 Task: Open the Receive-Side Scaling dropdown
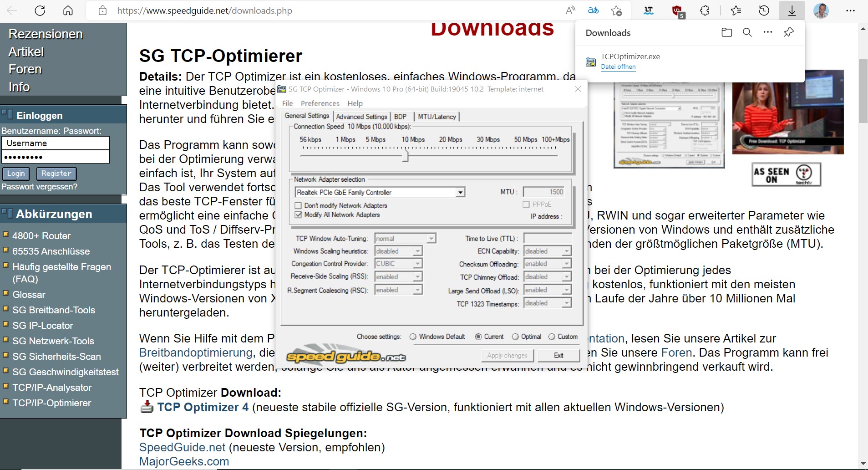click(x=417, y=277)
